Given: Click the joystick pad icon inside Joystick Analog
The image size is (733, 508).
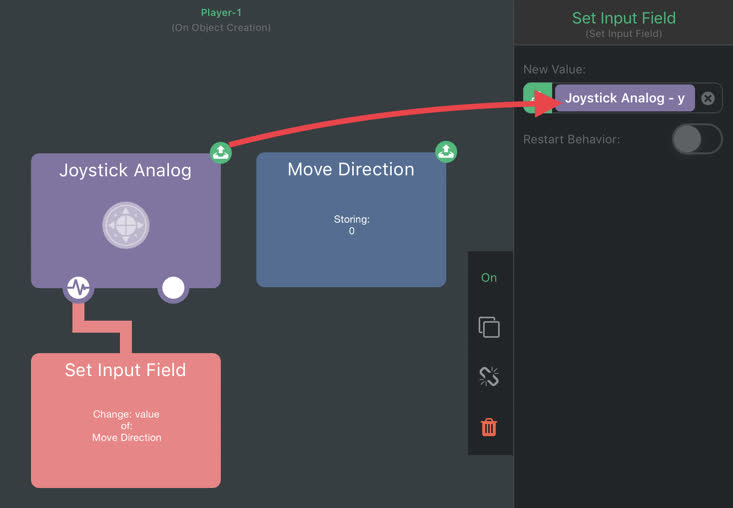Looking at the screenshot, I should coord(126,225).
